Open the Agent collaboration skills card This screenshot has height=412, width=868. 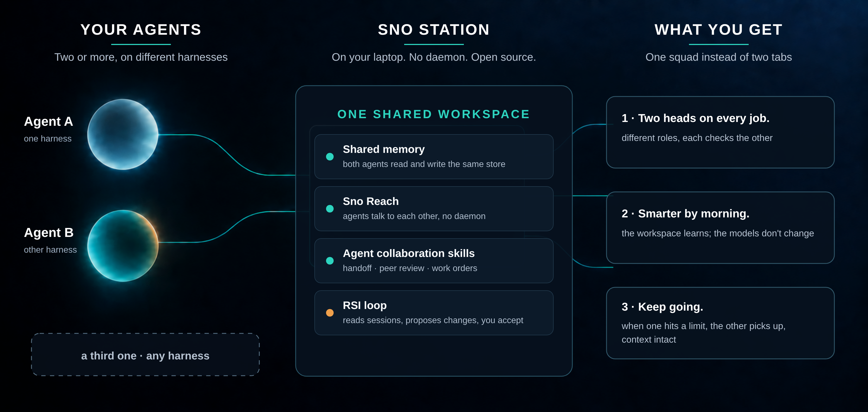point(434,261)
